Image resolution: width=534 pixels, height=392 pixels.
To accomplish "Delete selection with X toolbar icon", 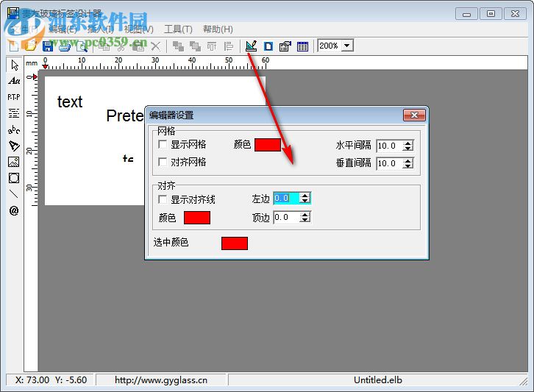I will coord(156,46).
